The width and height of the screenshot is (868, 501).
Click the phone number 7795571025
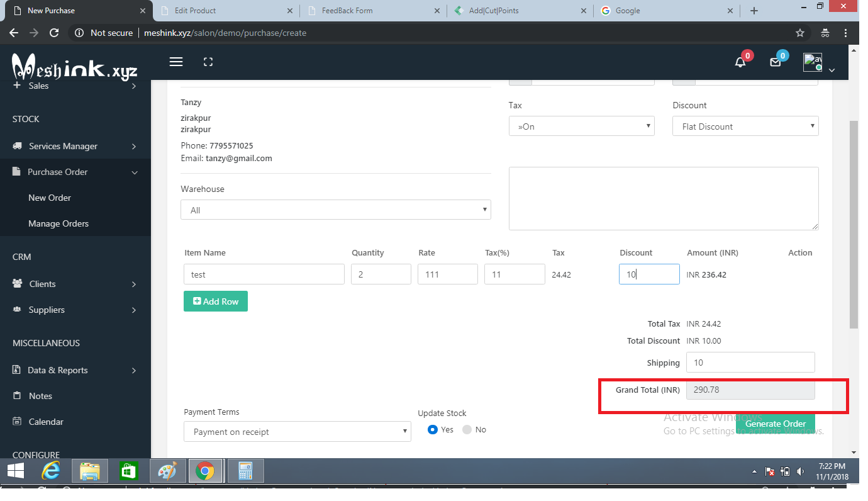pyautogui.click(x=231, y=145)
